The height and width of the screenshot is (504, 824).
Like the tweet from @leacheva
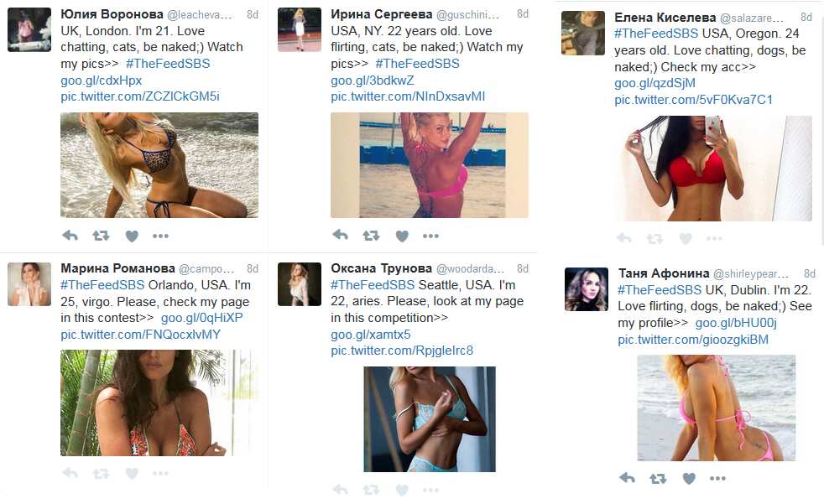coord(132,236)
